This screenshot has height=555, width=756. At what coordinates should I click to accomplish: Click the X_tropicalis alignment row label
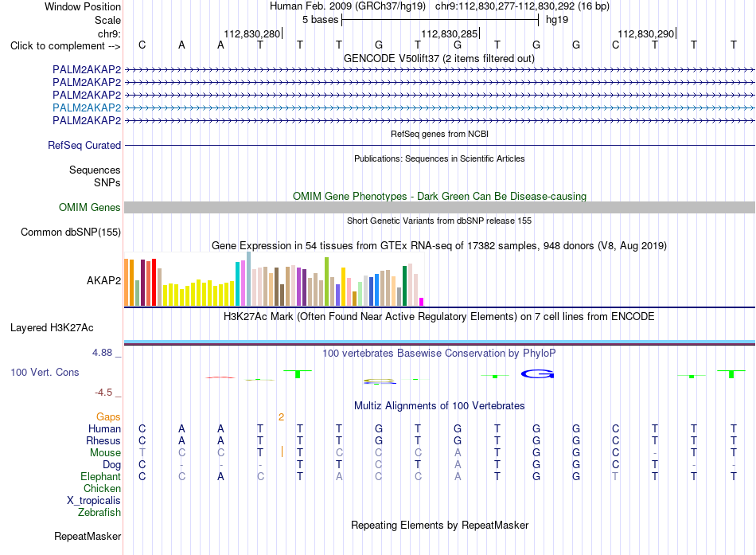click(94, 501)
